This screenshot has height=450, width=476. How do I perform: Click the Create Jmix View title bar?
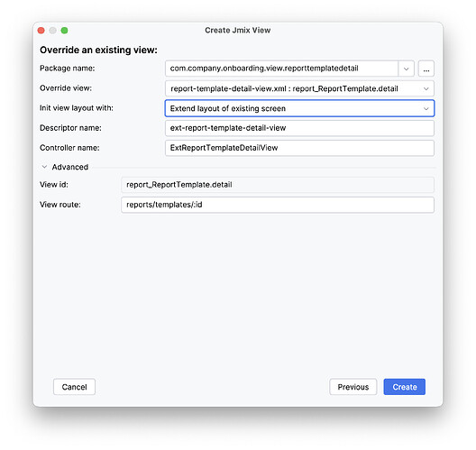click(x=238, y=31)
